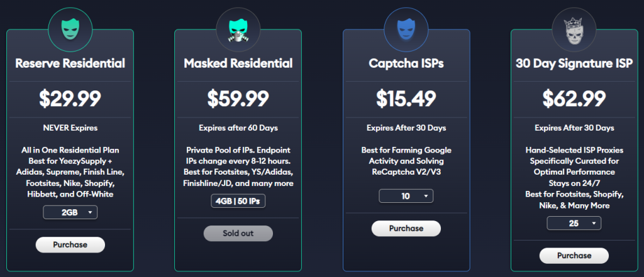644x277 pixels.
Task: Open the Captcha ISPs quantity dropdown showing 10
Action: click(x=406, y=197)
